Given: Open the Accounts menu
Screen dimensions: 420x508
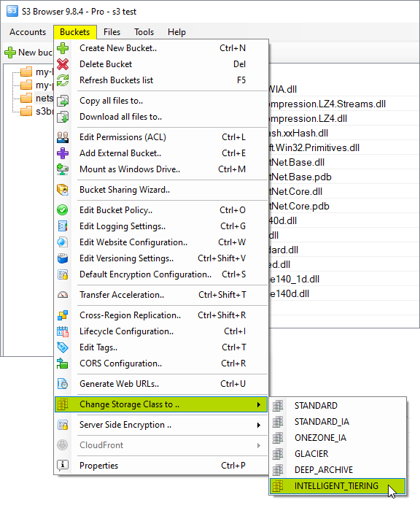Looking at the screenshot, I should 28,32.
